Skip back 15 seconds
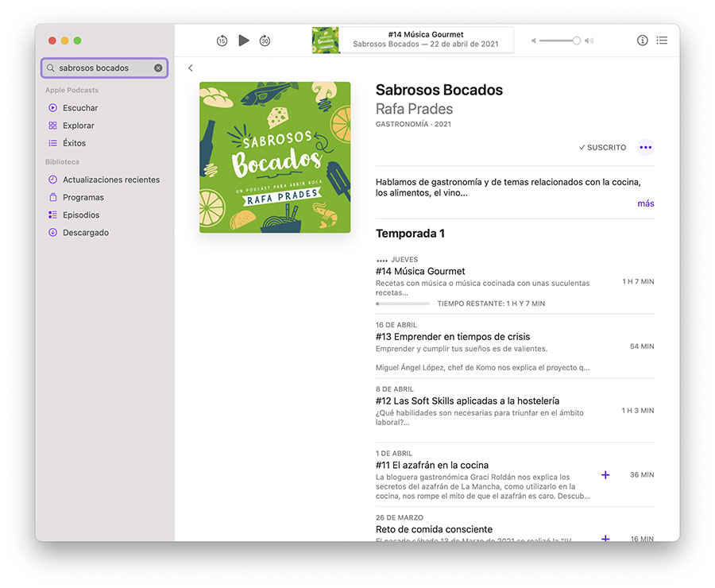This screenshot has width=715, height=588. pos(222,41)
